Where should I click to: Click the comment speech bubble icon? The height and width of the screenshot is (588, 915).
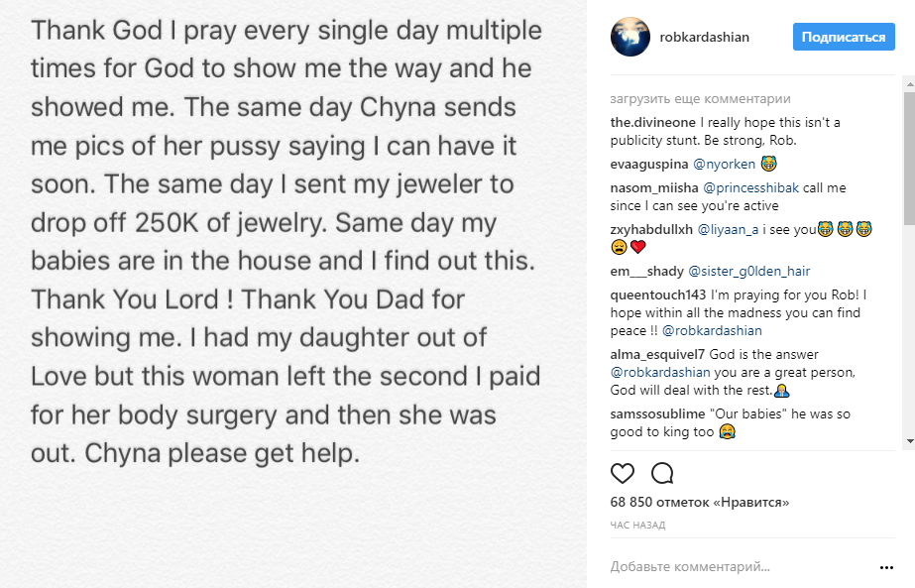661,473
